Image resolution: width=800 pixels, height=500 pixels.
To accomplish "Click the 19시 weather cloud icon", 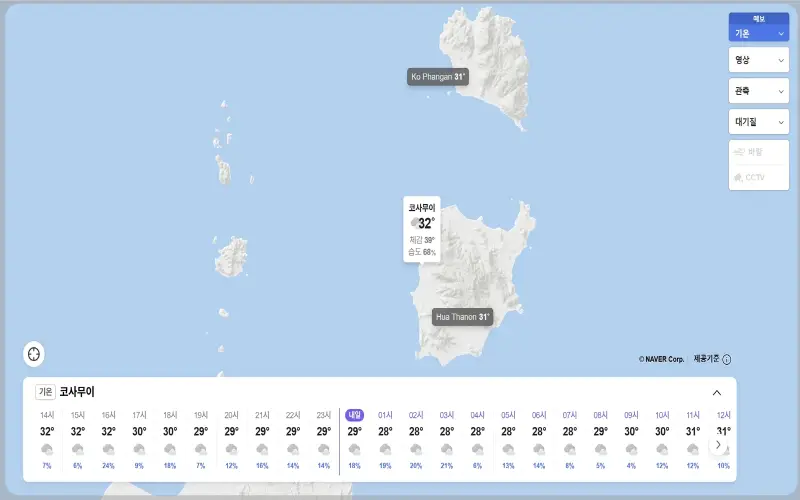I will pyautogui.click(x=201, y=449).
